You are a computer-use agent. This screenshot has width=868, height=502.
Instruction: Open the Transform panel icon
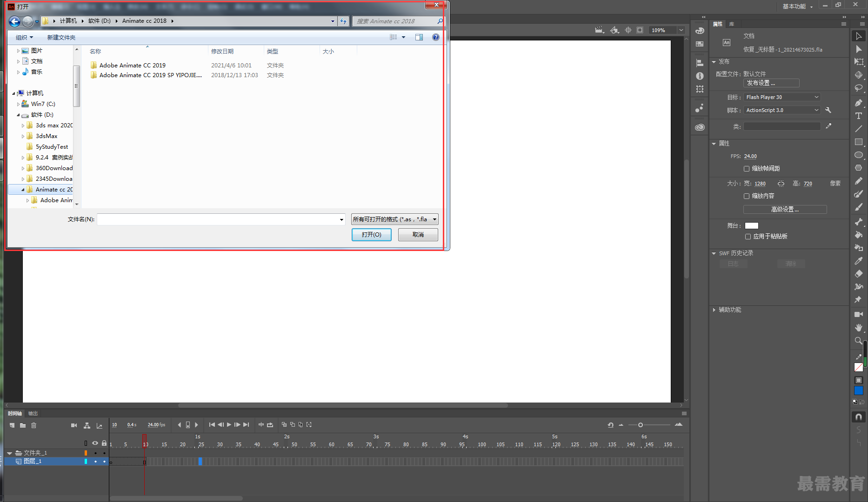coord(700,89)
